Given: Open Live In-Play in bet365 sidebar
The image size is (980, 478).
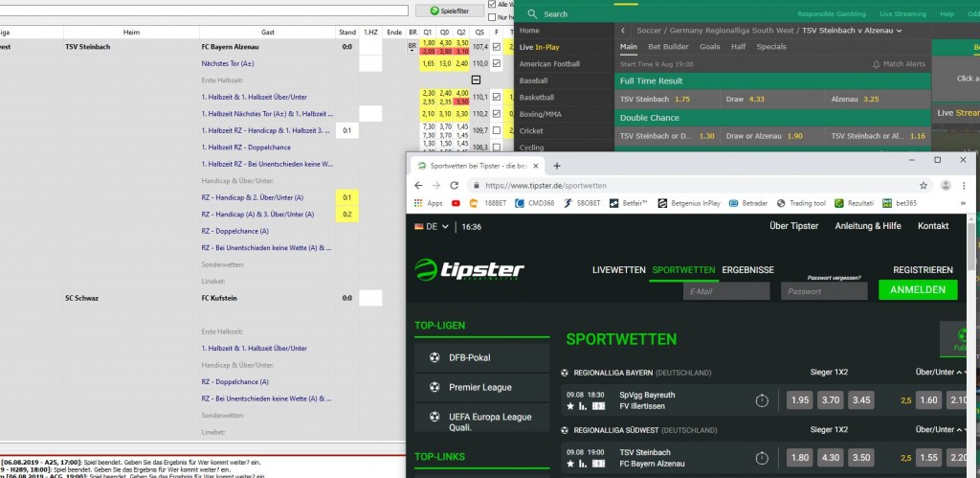Looking at the screenshot, I should click(540, 47).
